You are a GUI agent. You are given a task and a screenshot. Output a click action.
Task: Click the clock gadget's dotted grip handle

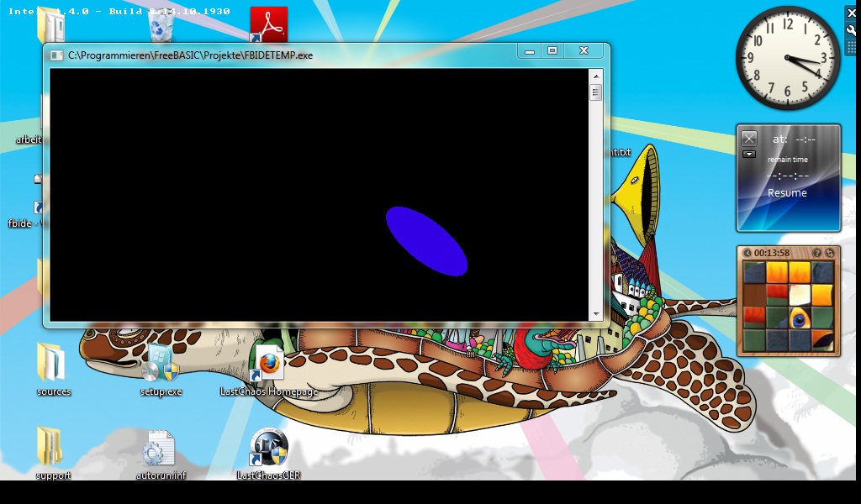tap(851, 48)
